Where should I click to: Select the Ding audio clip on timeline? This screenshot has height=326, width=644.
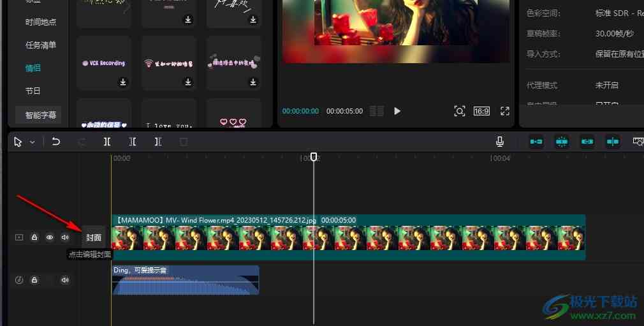(186, 280)
